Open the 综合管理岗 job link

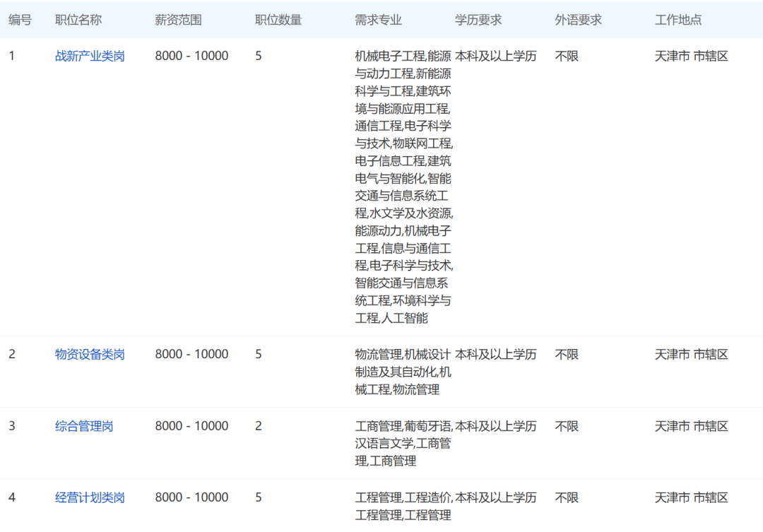[x=83, y=427]
